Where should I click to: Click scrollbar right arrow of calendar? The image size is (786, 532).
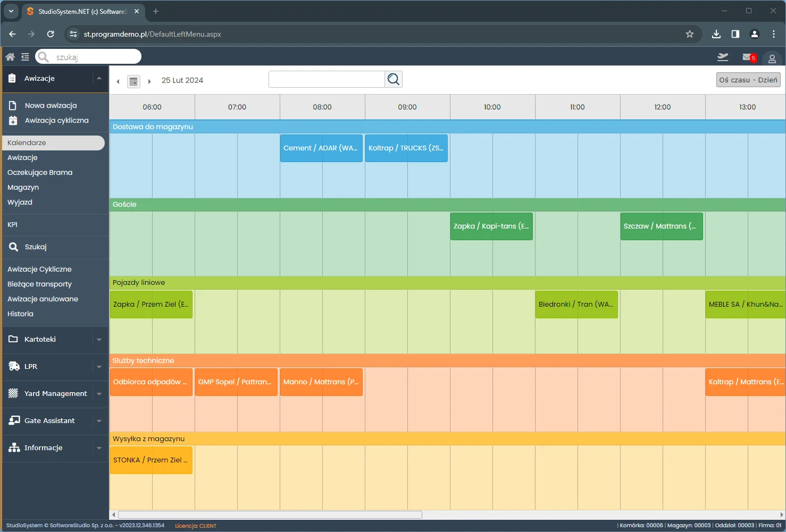(x=781, y=514)
